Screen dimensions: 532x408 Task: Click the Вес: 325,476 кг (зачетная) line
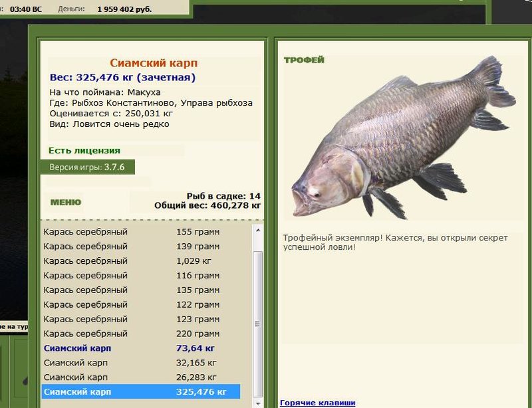[x=122, y=77]
